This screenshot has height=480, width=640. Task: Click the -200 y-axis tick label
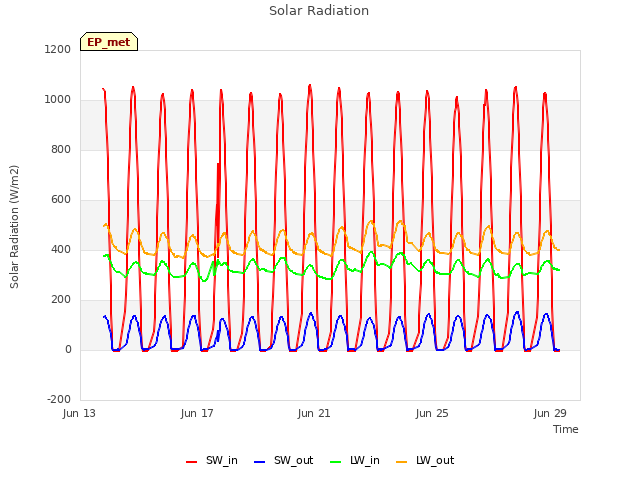59,399
